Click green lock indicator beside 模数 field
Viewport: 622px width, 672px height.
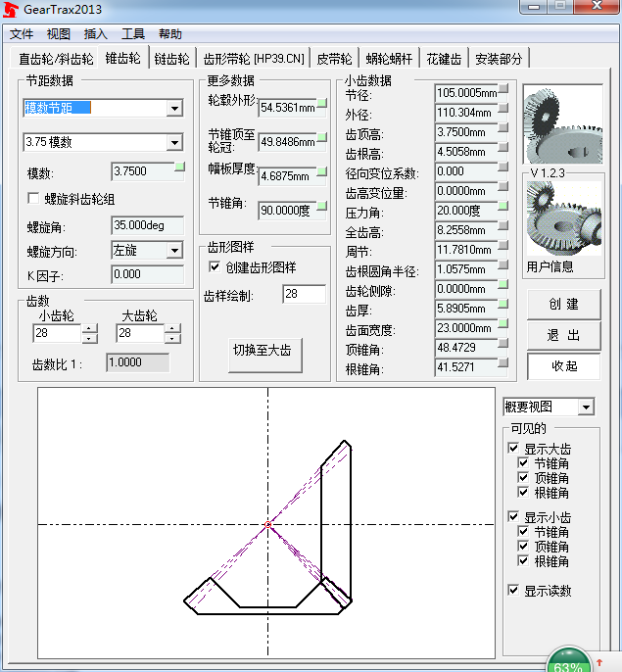[x=180, y=167]
